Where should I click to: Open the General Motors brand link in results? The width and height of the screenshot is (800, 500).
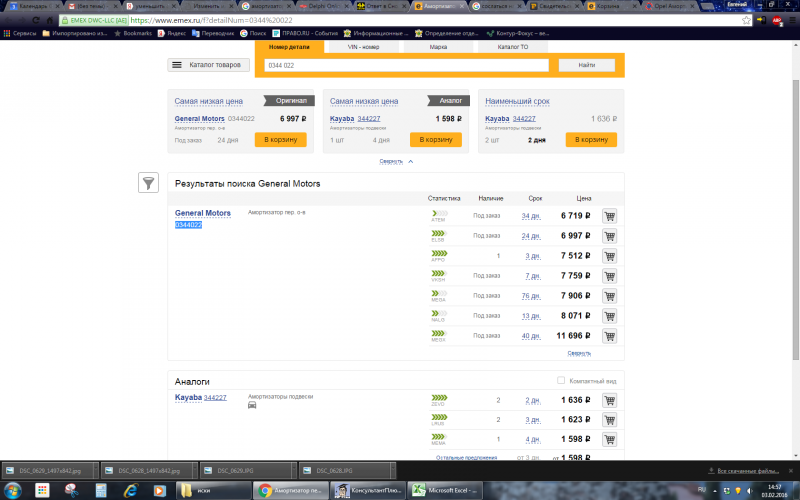[203, 213]
